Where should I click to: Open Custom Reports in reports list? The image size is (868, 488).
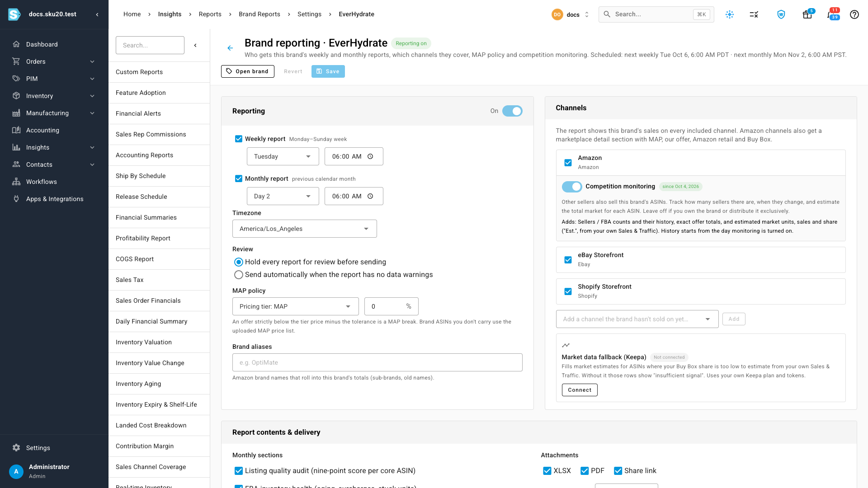(x=159, y=72)
